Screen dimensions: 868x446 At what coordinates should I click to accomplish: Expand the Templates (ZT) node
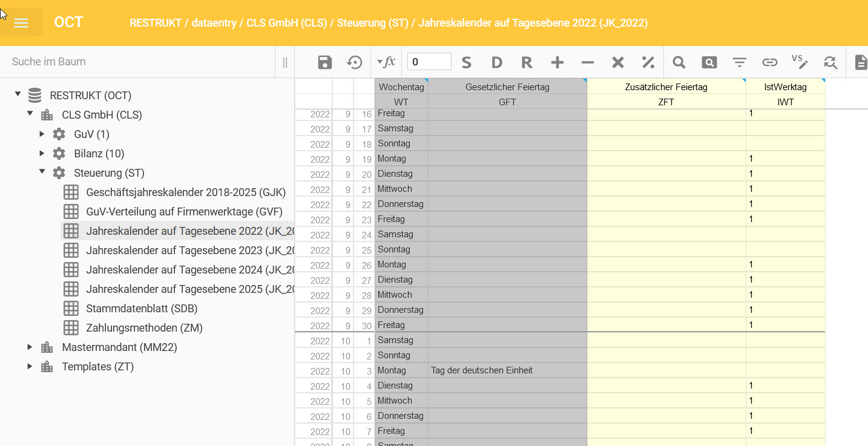pos(30,366)
